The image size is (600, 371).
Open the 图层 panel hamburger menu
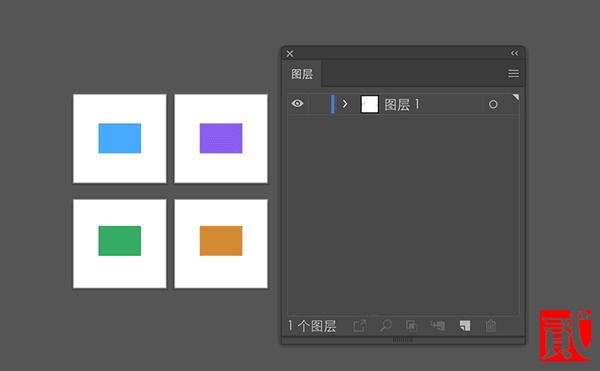pyautogui.click(x=514, y=73)
